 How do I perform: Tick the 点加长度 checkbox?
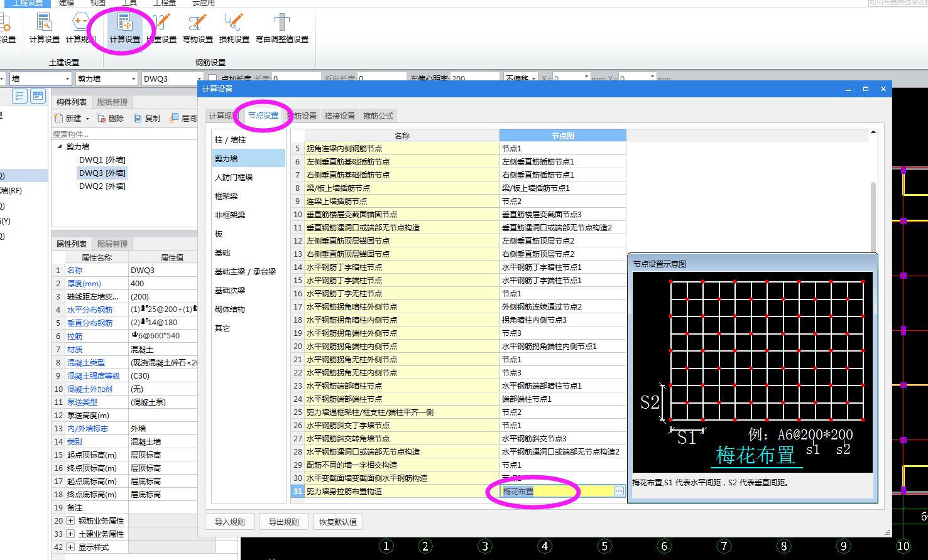pyautogui.click(x=212, y=78)
